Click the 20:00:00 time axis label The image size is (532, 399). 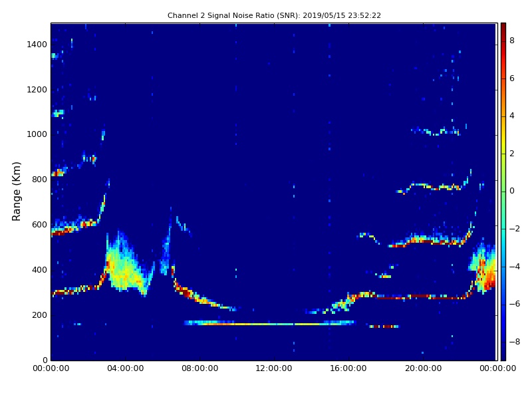423,368
